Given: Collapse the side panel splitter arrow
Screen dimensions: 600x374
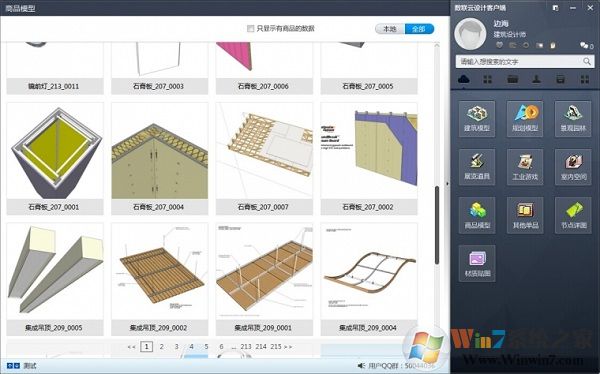Looking at the screenshot, I should click(447, 184).
